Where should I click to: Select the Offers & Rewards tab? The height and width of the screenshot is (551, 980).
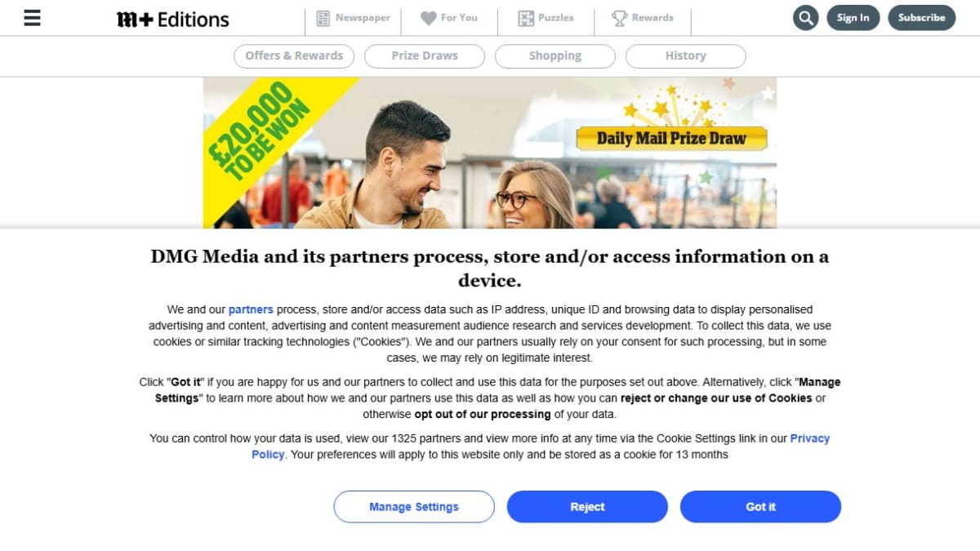(294, 56)
